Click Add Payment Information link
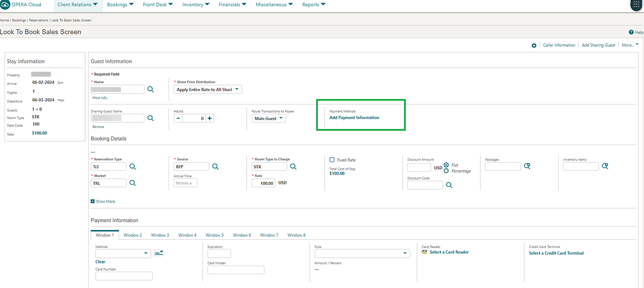Image resolution: width=644 pixels, height=288 pixels. point(354,118)
